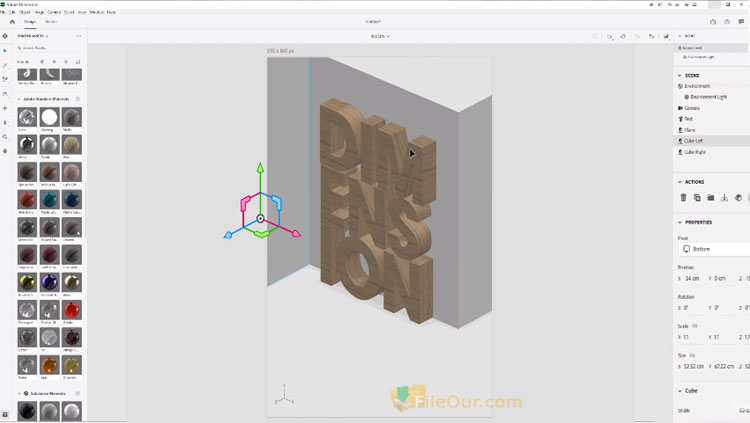Group selection using folder icon
Viewport: 750px width, 423px height.
coord(711,198)
